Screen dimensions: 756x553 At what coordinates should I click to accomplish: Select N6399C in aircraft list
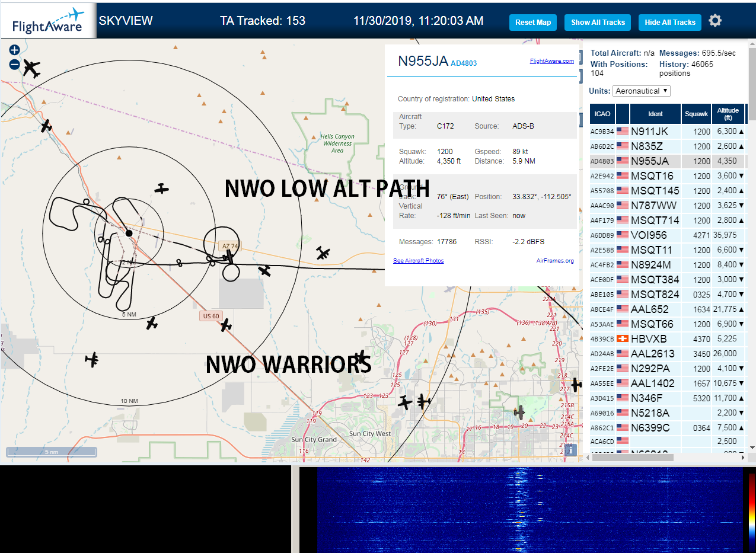[667, 428]
